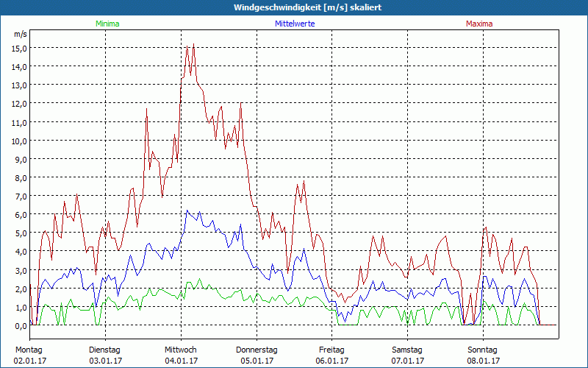Viewport: 588px width, 368px height.
Task: Click the Dienstag day label
Action: point(104,350)
